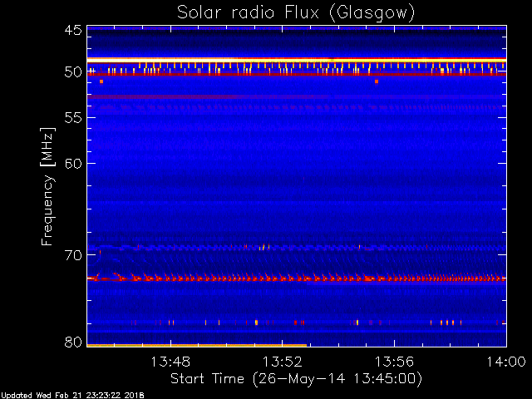
Task: Click the orange line at the 80 MHz bottom edge
Action: point(197,346)
